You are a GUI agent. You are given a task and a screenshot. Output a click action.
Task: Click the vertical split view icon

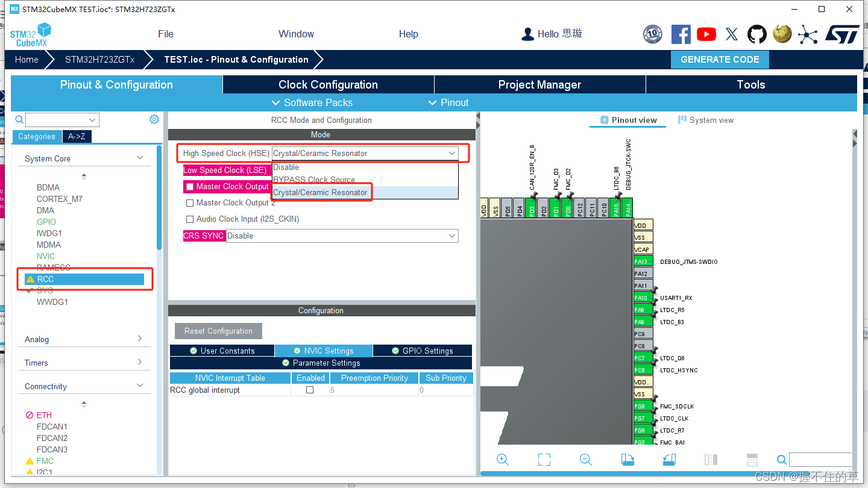click(x=711, y=460)
